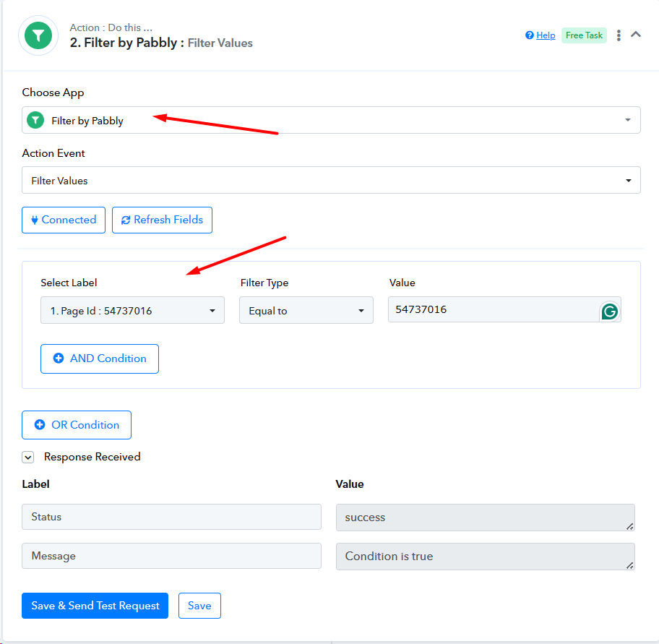The height and width of the screenshot is (644, 659).
Task: Click the funnel icon in Choose App field
Action: click(x=35, y=120)
